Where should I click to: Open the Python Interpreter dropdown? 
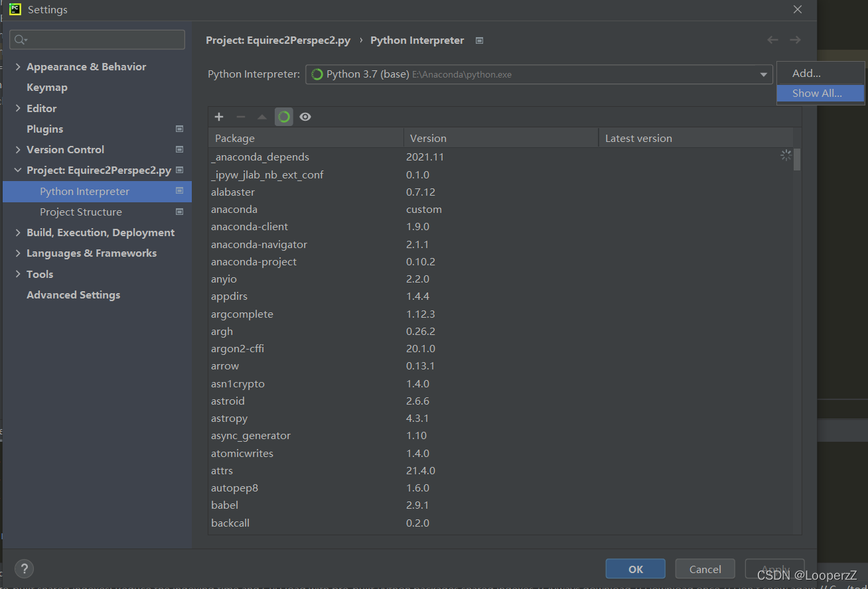[x=539, y=74]
